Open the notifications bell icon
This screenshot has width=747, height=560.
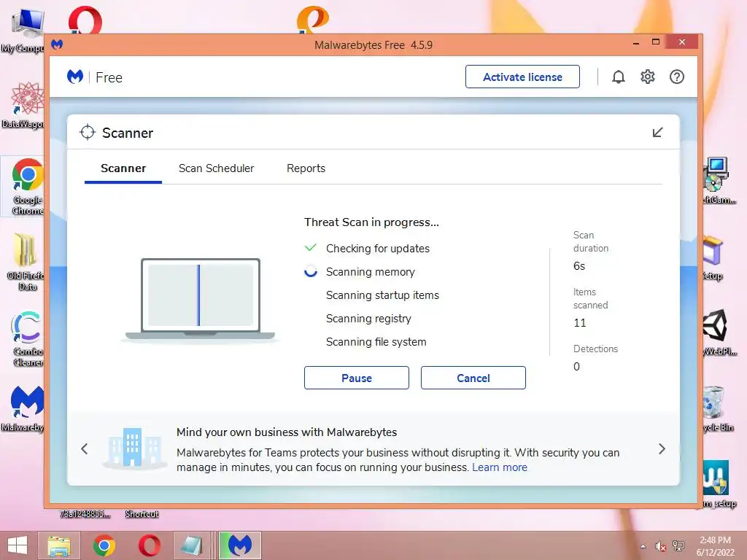619,77
